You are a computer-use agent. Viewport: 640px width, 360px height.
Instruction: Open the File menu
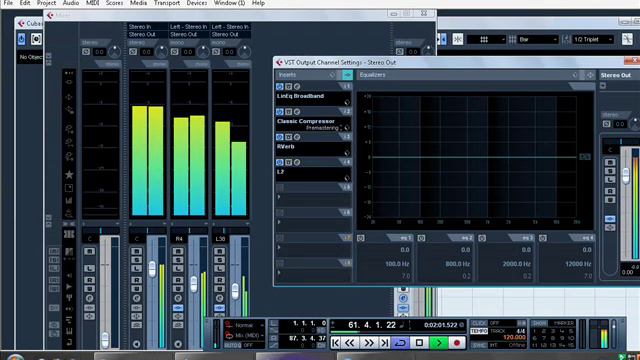click(8, 3)
